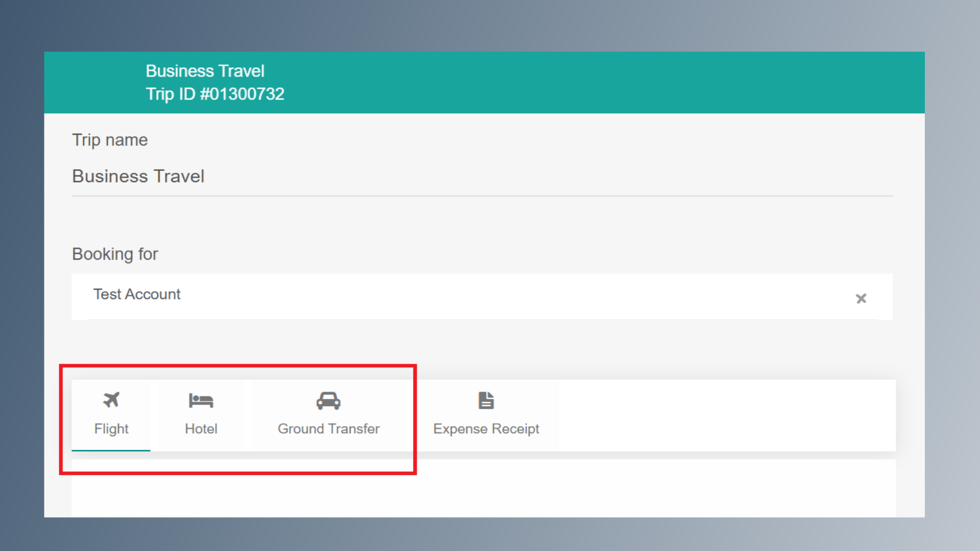Click the bed icon for Hotel
This screenshot has height=551, width=980.
(201, 400)
